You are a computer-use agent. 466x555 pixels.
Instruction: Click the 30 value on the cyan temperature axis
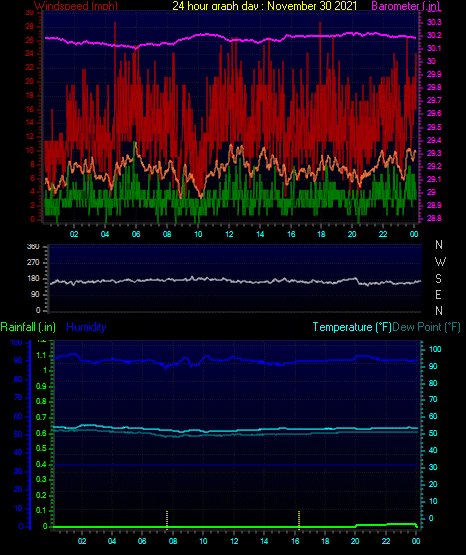coord(433,467)
